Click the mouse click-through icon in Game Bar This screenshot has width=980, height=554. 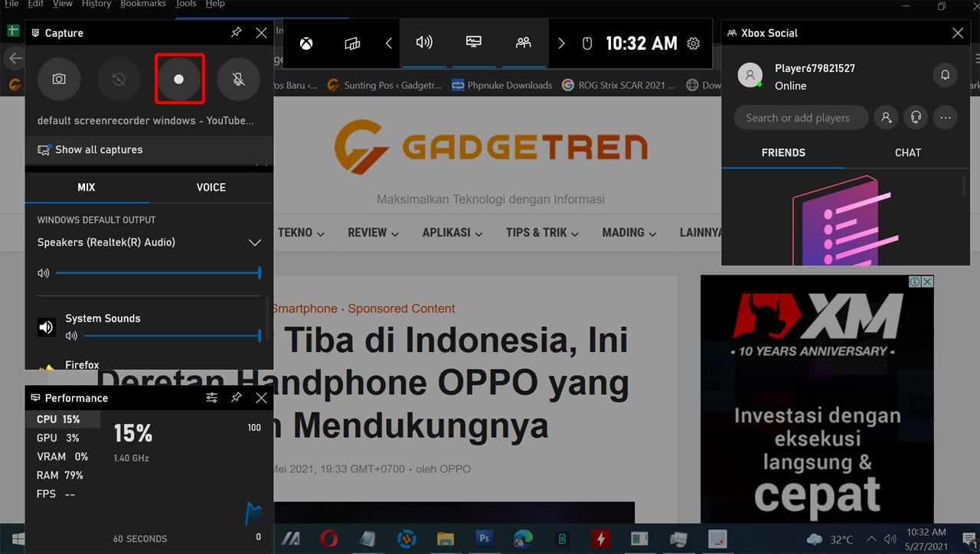pyautogui.click(x=587, y=44)
